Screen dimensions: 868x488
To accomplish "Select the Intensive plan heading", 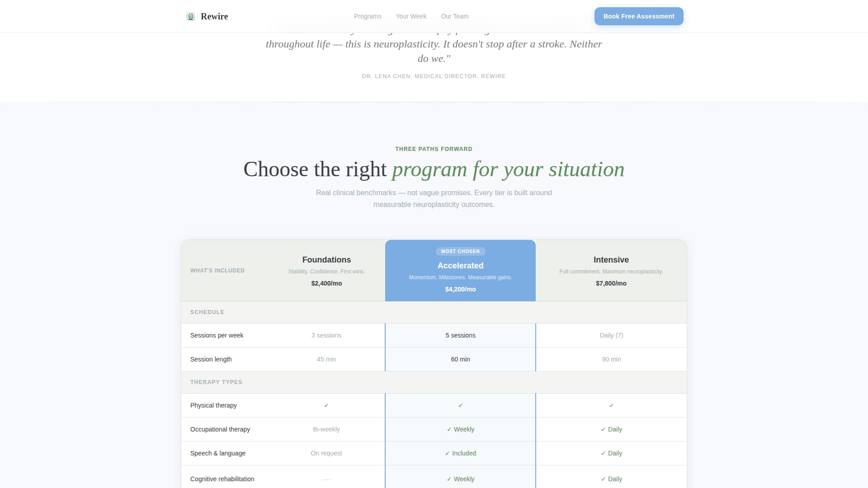I will click(x=611, y=260).
